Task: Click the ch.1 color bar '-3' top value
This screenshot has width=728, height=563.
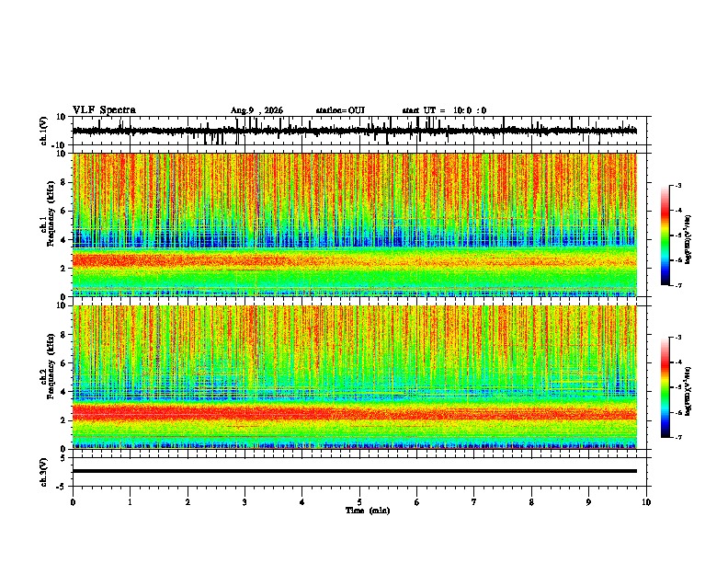Action: pos(678,185)
